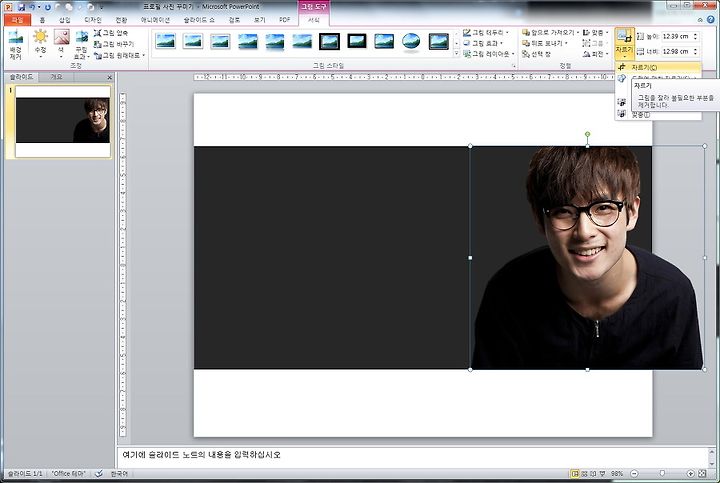Apply the sixth picture style thumbnail

[x=302, y=41]
